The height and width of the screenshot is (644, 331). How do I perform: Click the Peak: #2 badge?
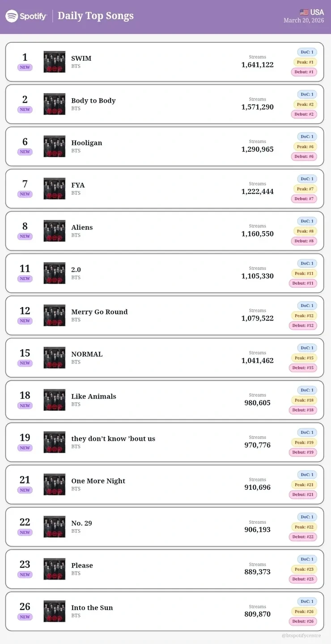point(305,104)
